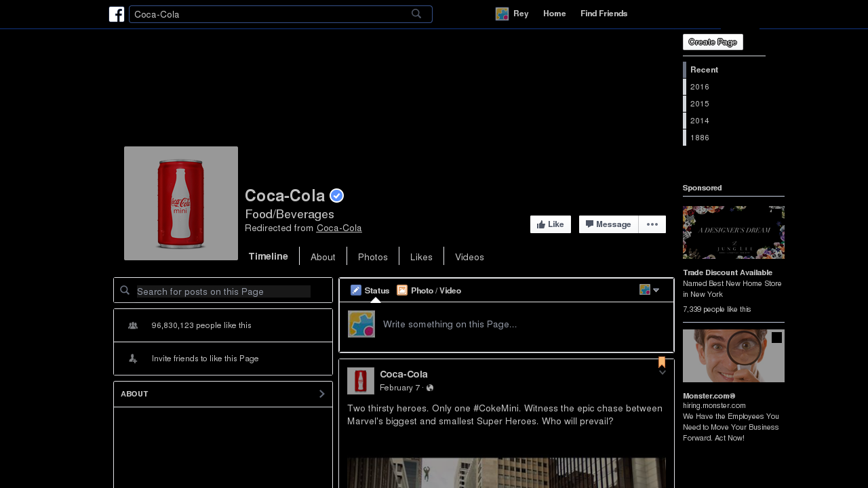The height and width of the screenshot is (488, 868).
Task: Open the Likes tab
Action: [x=421, y=257]
